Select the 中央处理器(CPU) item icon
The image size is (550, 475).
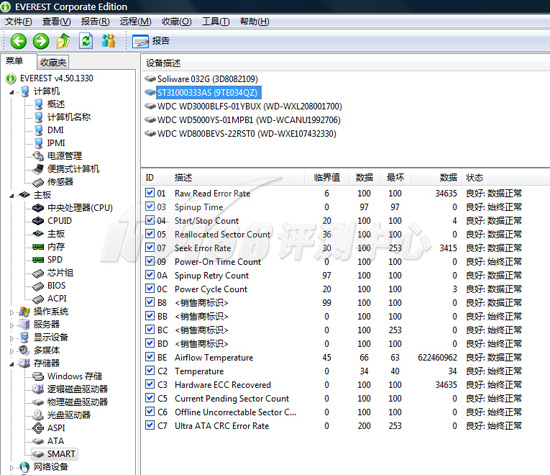(x=38, y=208)
